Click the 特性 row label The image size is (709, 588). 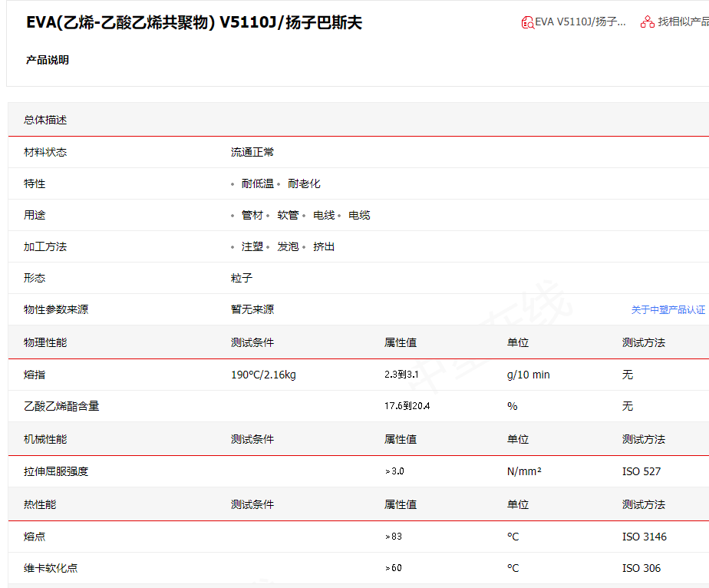[x=35, y=183]
